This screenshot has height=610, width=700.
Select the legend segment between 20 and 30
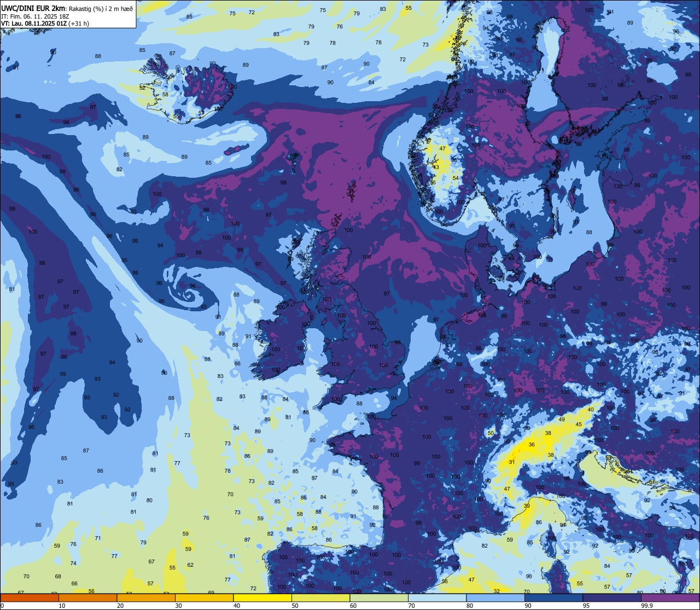(146, 597)
